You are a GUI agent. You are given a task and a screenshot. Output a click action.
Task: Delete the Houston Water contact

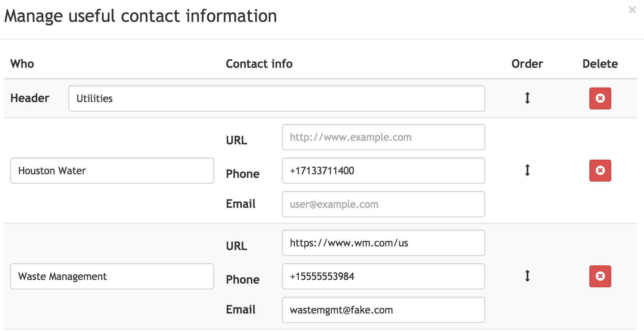[600, 171]
